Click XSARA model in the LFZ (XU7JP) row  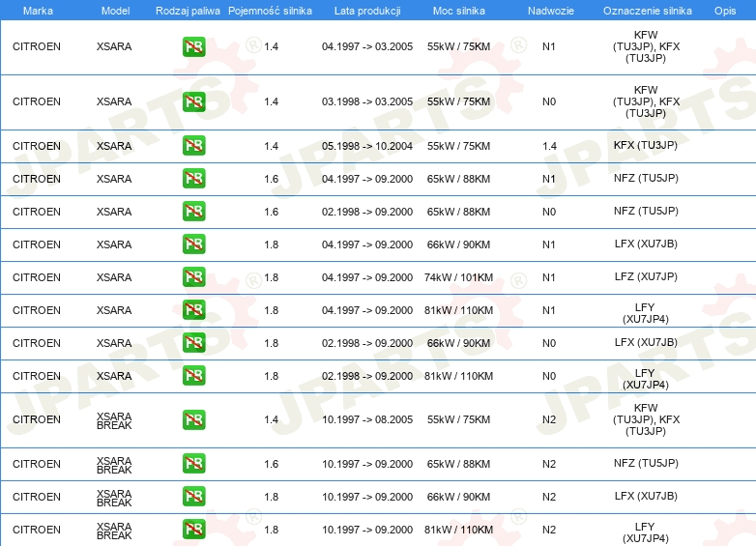114,277
